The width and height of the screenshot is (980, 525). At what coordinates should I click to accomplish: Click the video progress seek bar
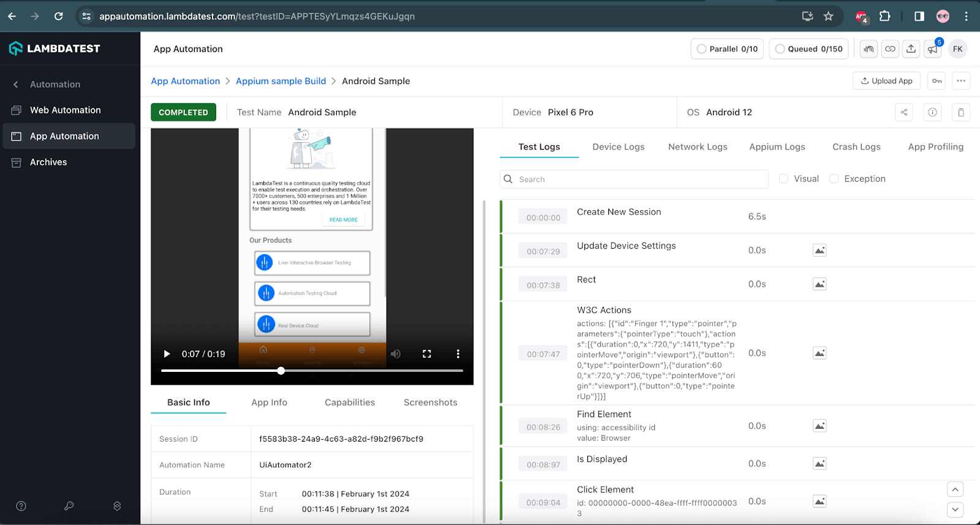click(367, 371)
